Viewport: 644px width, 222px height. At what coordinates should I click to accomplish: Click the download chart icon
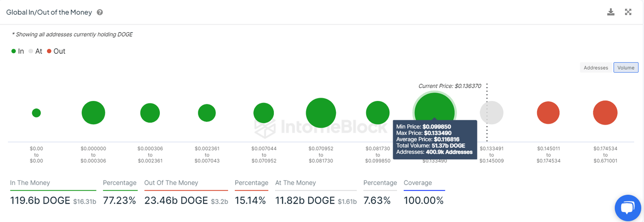[610, 12]
